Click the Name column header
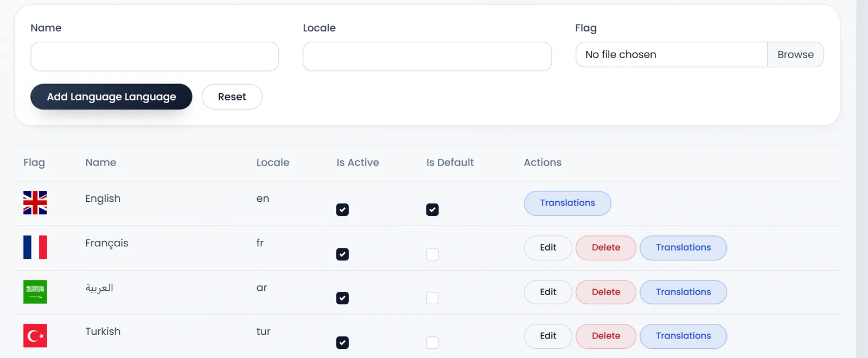Image resolution: width=868 pixels, height=358 pixels. point(101,162)
